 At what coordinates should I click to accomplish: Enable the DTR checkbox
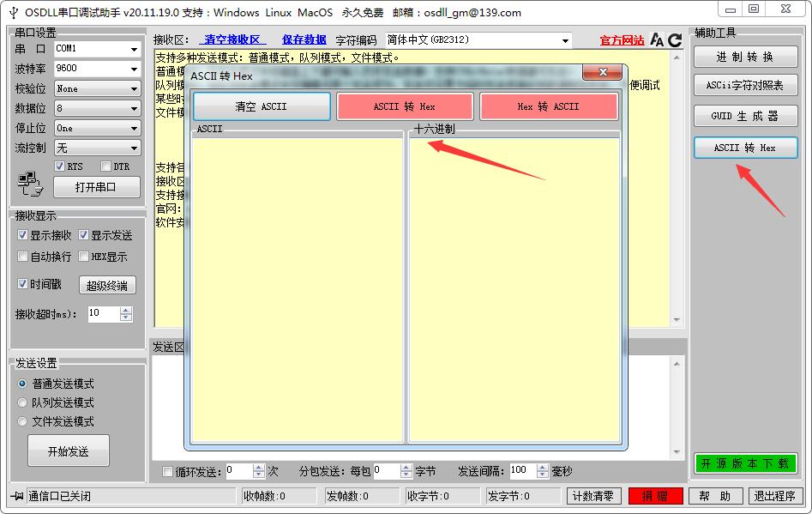tap(106, 166)
